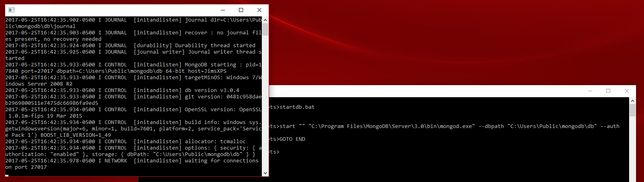Maximize the MongoDB log console window
Screen dimensions: 644x182
tap(241, 10)
